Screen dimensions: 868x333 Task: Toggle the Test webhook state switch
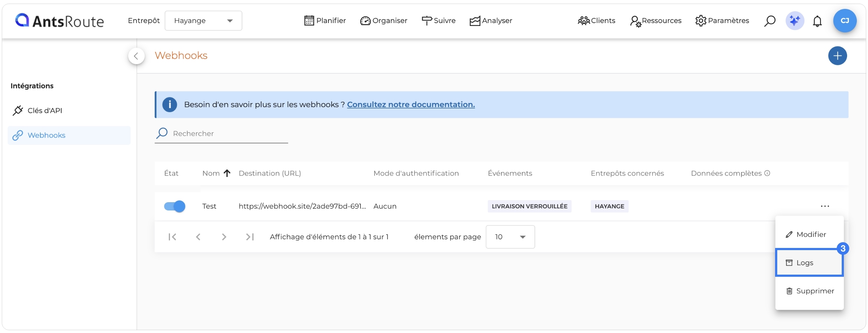click(175, 206)
